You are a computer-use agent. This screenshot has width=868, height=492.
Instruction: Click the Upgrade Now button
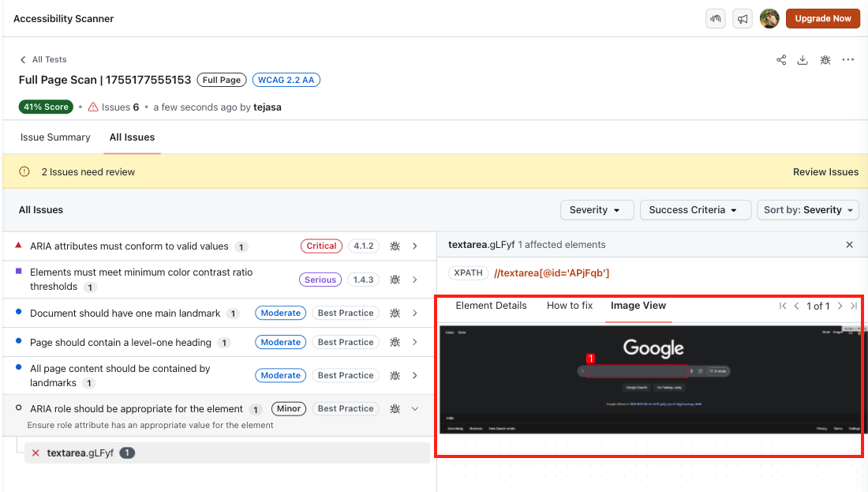[x=822, y=19]
